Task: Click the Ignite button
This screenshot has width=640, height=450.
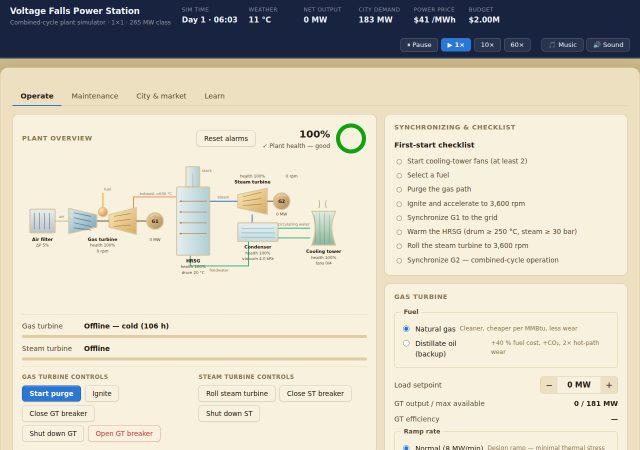Action: 102,394
